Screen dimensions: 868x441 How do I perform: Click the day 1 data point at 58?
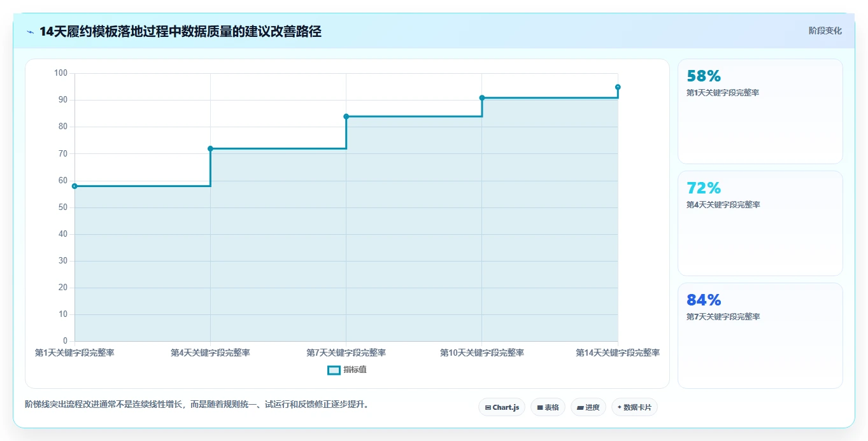click(75, 186)
